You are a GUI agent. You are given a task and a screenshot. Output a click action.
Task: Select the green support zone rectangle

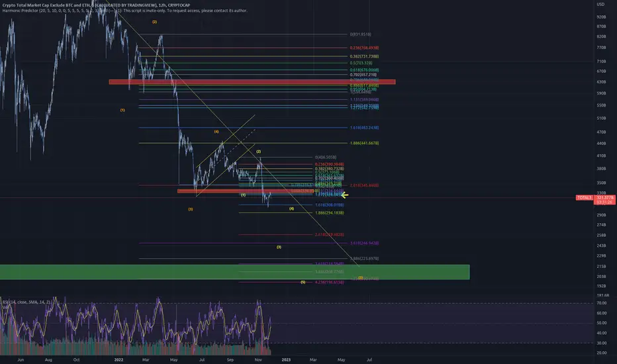tap(234, 272)
